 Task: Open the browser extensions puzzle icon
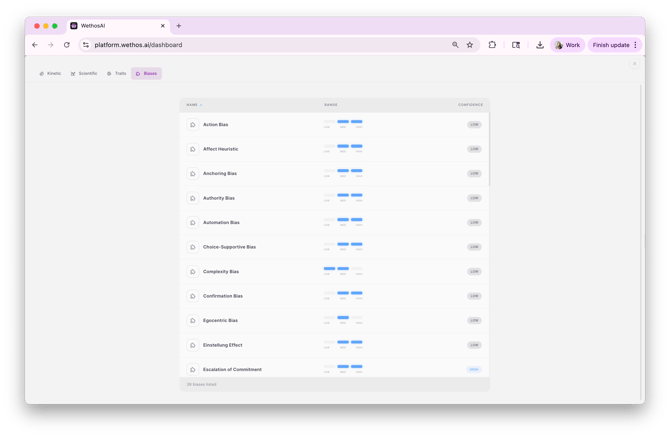point(492,45)
